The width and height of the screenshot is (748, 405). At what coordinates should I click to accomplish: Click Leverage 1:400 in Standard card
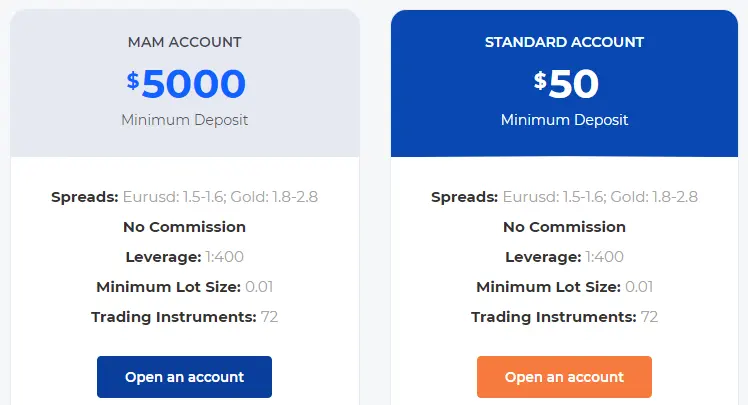[564, 257]
